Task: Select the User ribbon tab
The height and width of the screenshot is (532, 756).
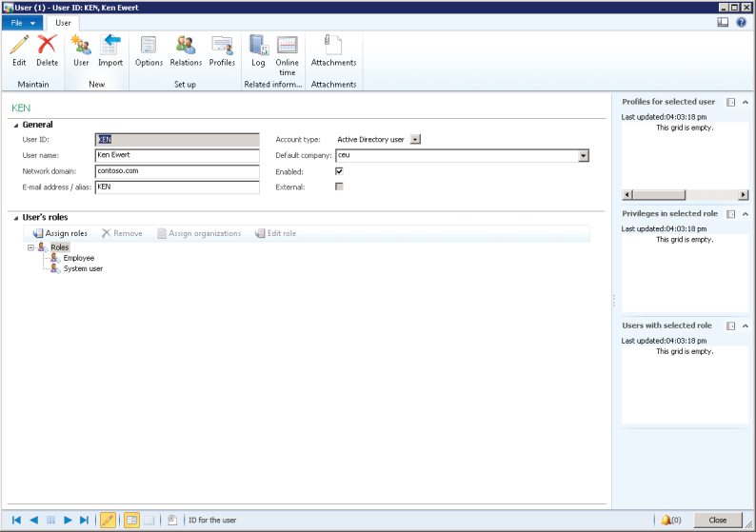Action: [x=63, y=23]
